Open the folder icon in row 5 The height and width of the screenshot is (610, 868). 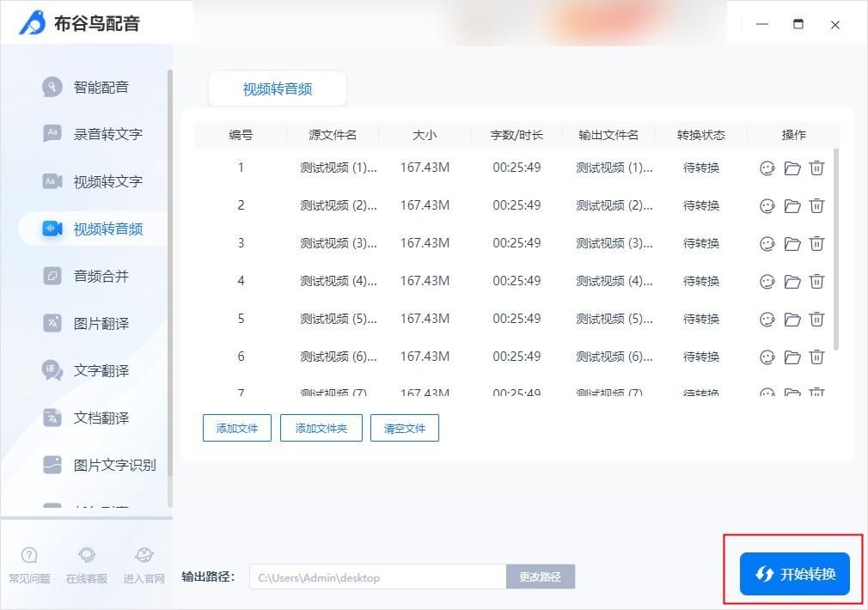pyautogui.click(x=792, y=320)
